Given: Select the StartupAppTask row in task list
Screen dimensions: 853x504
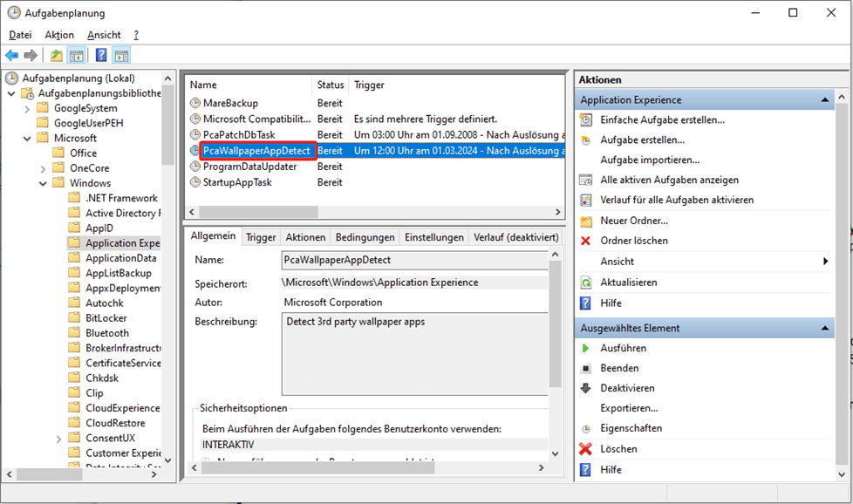Looking at the screenshot, I should (x=237, y=182).
